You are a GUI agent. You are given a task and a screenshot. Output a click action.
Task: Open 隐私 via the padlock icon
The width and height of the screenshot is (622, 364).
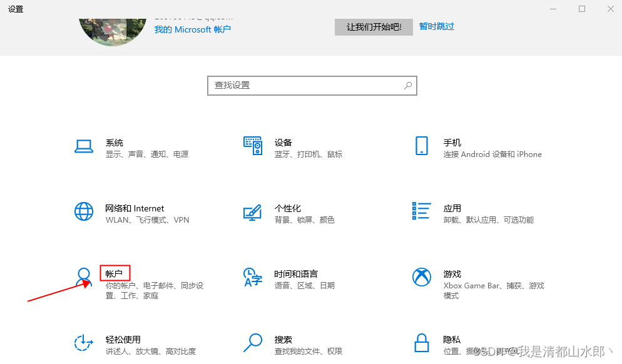[x=421, y=343]
